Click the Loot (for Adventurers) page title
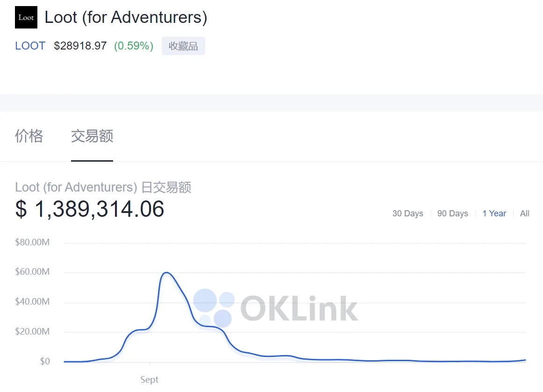The width and height of the screenshot is (543, 392). (x=126, y=18)
